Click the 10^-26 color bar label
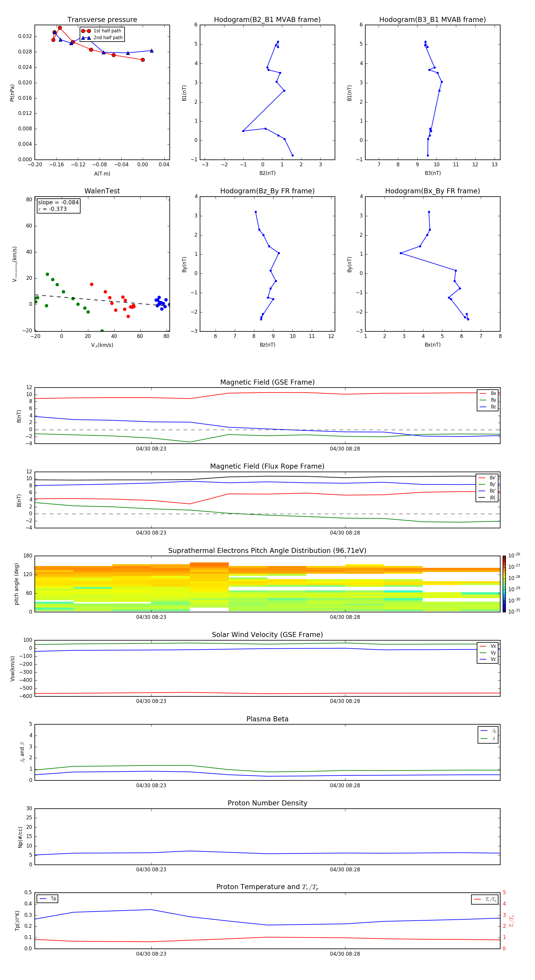 tap(514, 555)
